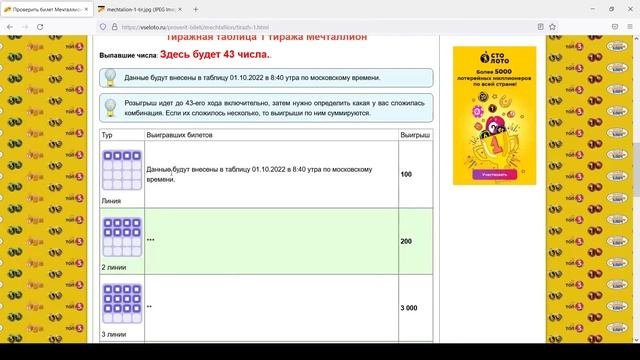Viewport: 640px width, 360px height.
Task: Click the 'Линия' row label
Action: pos(111,201)
